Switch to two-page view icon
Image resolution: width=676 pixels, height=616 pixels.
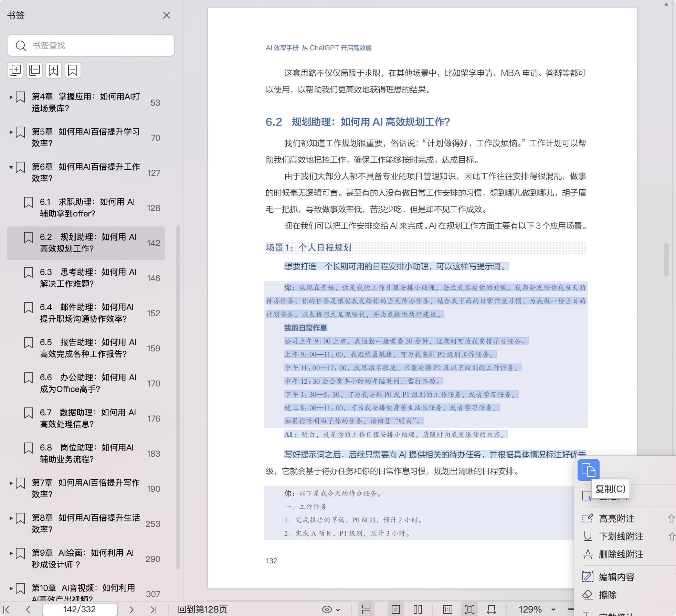tap(418, 609)
